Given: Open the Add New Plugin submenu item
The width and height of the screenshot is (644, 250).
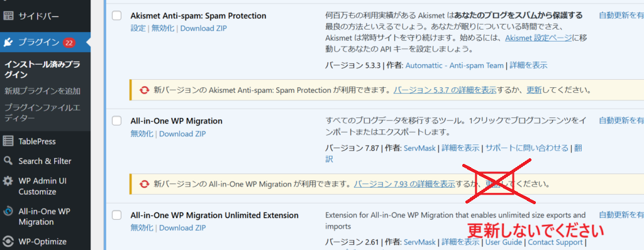Looking at the screenshot, I should pyautogui.click(x=42, y=90).
